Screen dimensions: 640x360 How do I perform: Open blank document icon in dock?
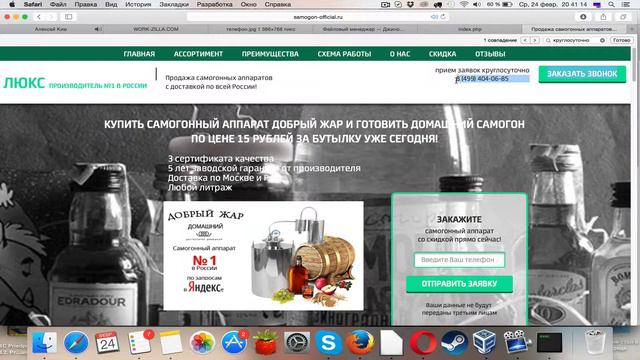[391, 342]
